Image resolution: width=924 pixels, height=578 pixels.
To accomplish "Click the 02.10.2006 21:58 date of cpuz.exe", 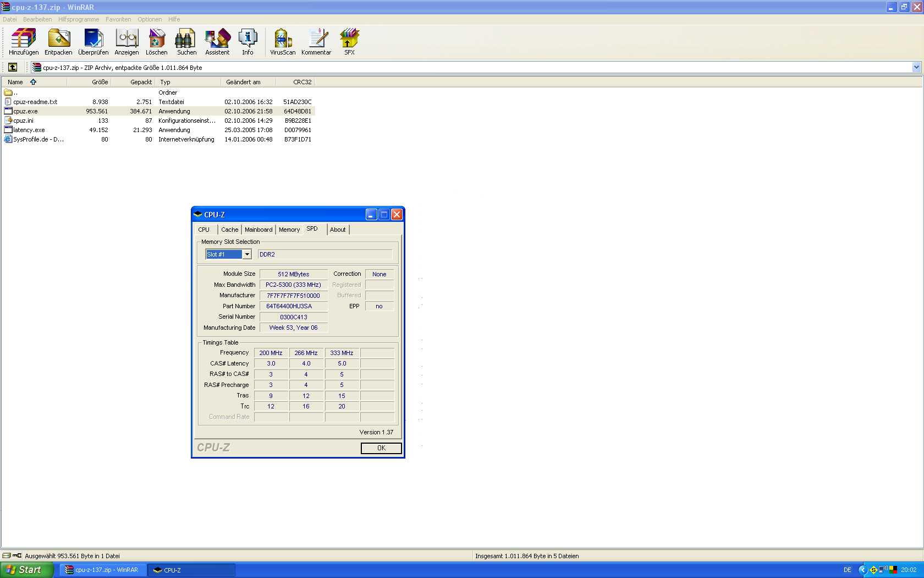I will [x=249, y=111].
